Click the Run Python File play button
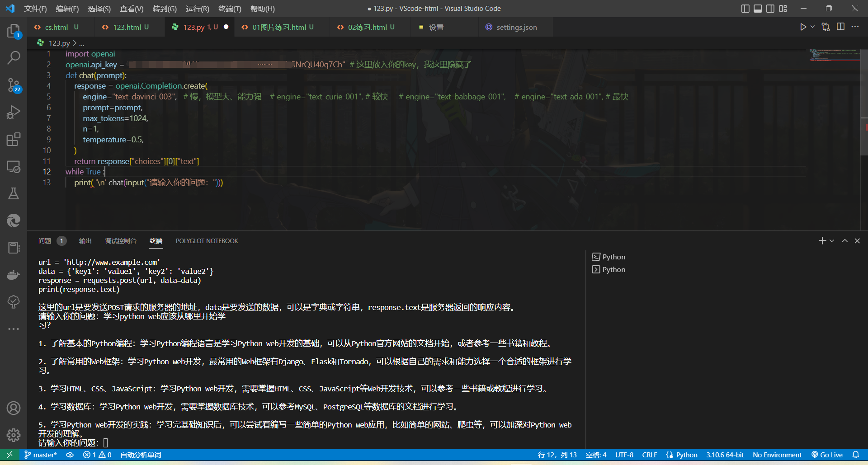The width and height of the screenshot is (868, 465). (x=802, y=27)
